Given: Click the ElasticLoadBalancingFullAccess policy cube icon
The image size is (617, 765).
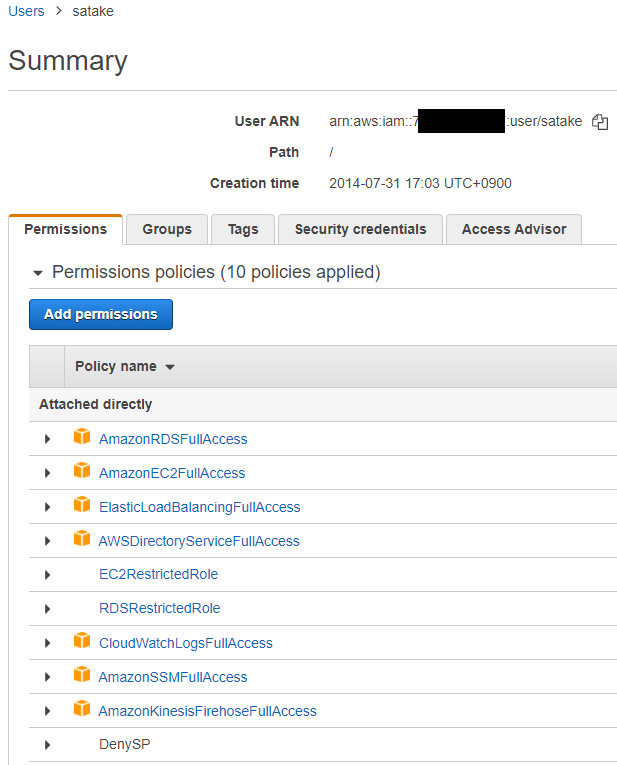Looking at the screenshot, I should pos(82,504).
